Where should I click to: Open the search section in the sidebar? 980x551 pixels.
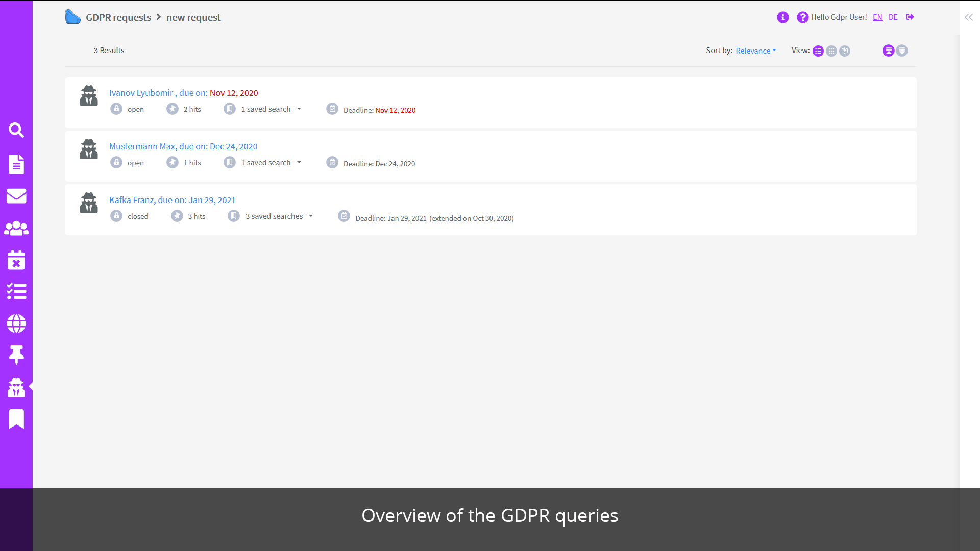[x=16, y=130]
